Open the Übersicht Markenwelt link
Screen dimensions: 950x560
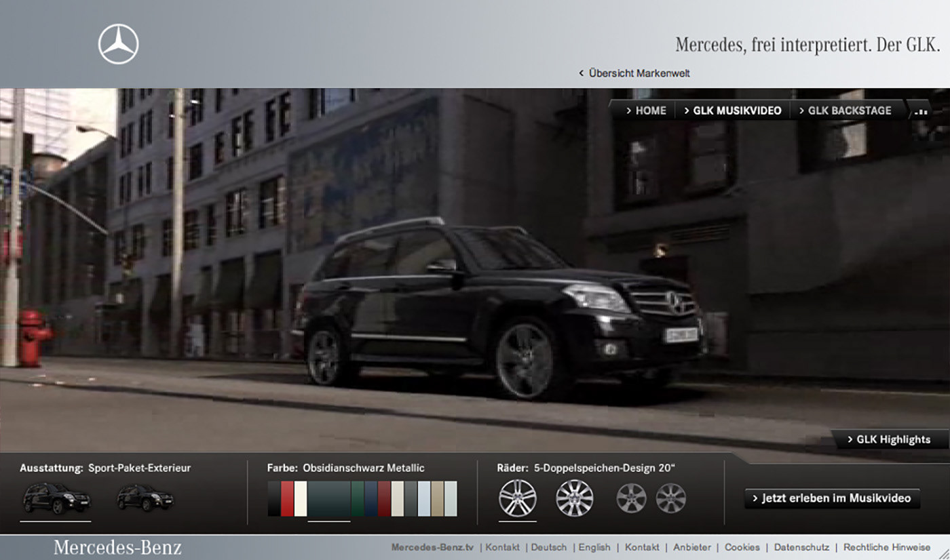point(634,73)
